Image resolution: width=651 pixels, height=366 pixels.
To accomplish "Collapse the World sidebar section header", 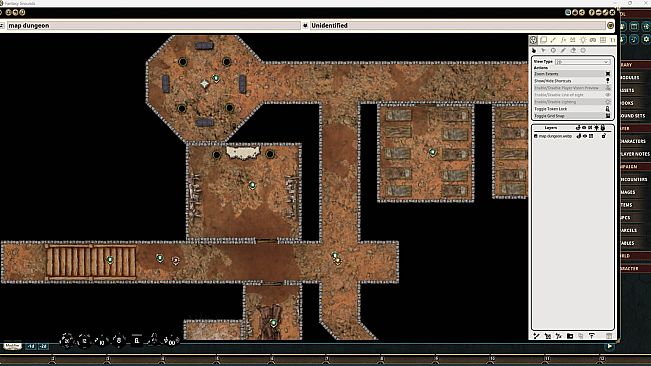I will coord(635,256).
